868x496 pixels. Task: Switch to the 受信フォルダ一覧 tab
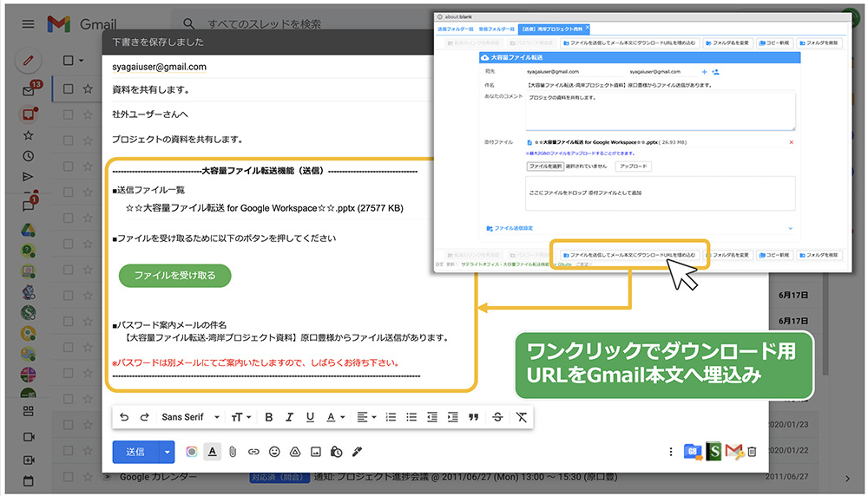[496, 29]
